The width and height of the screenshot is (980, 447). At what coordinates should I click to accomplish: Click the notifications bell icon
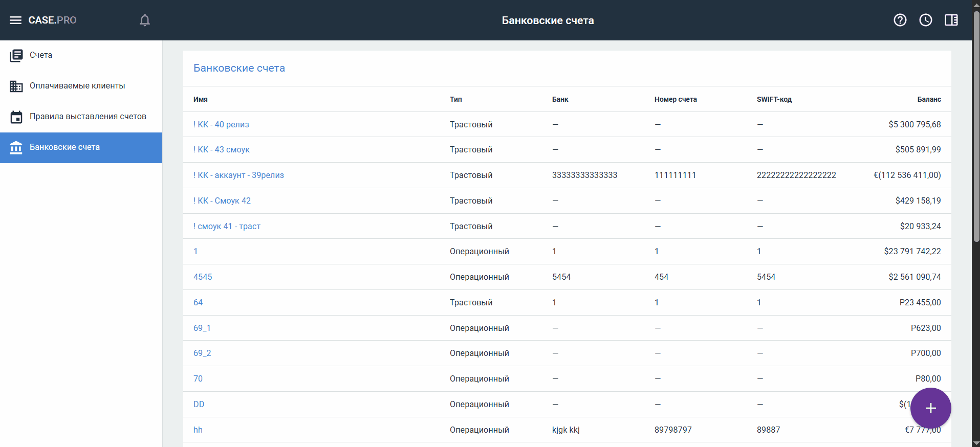[145, 20]
